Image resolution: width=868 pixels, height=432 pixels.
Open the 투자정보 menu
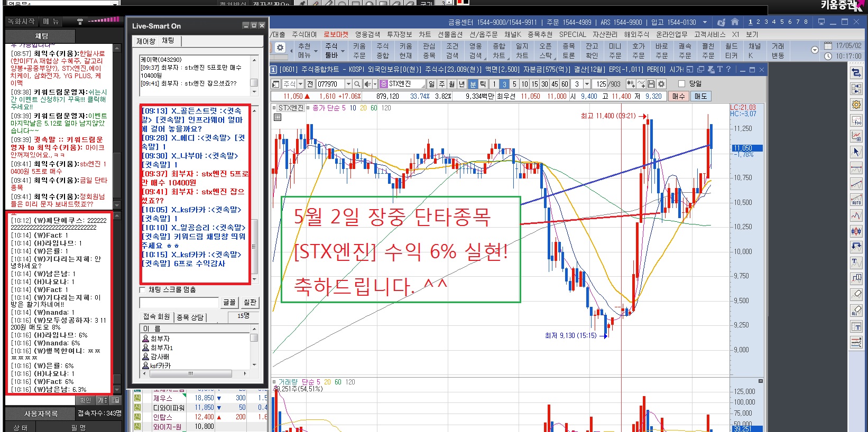click(x=400, y=34)
